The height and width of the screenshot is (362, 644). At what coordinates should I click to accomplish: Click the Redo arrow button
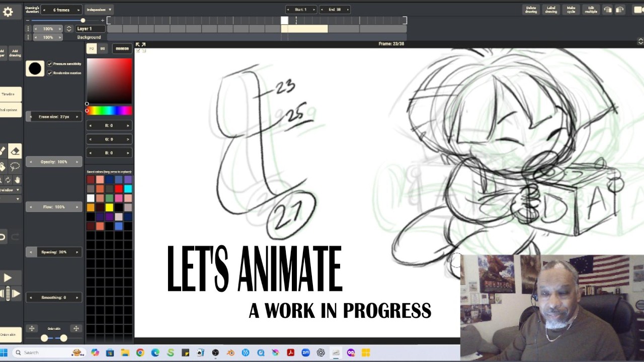click(x=15, y=237)
